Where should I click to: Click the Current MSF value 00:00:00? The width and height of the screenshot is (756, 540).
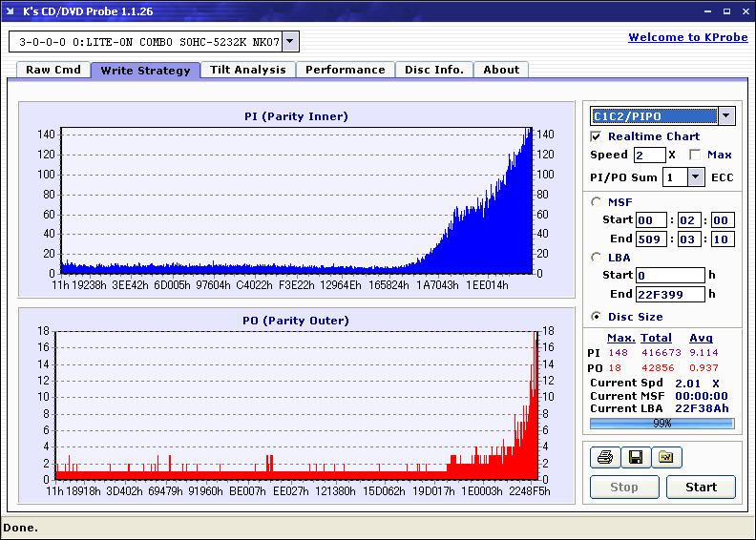pyautogui.click(x=701, y=396)
